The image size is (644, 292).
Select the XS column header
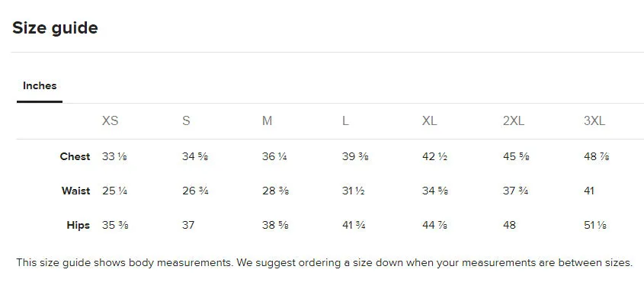pos(110,121)
